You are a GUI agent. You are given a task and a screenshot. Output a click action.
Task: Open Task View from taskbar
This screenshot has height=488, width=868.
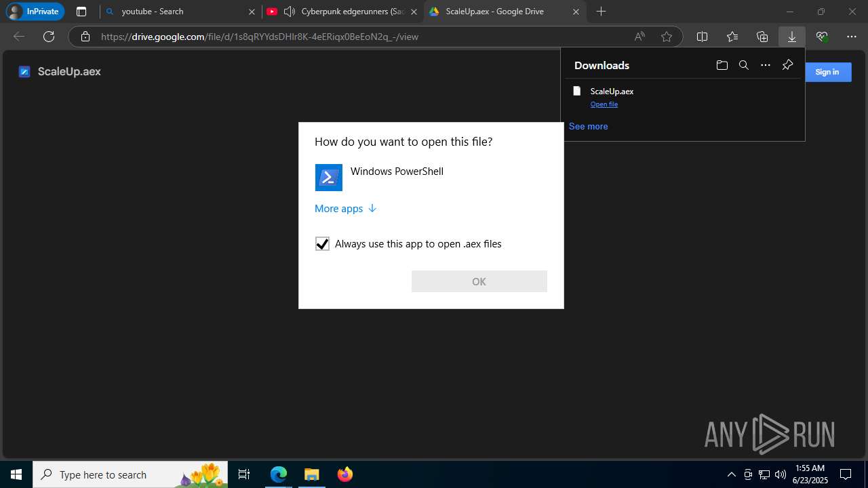244,474
